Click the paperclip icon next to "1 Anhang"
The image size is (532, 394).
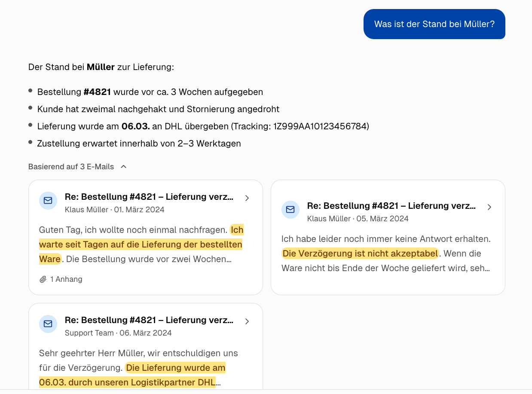pos(43,279)
